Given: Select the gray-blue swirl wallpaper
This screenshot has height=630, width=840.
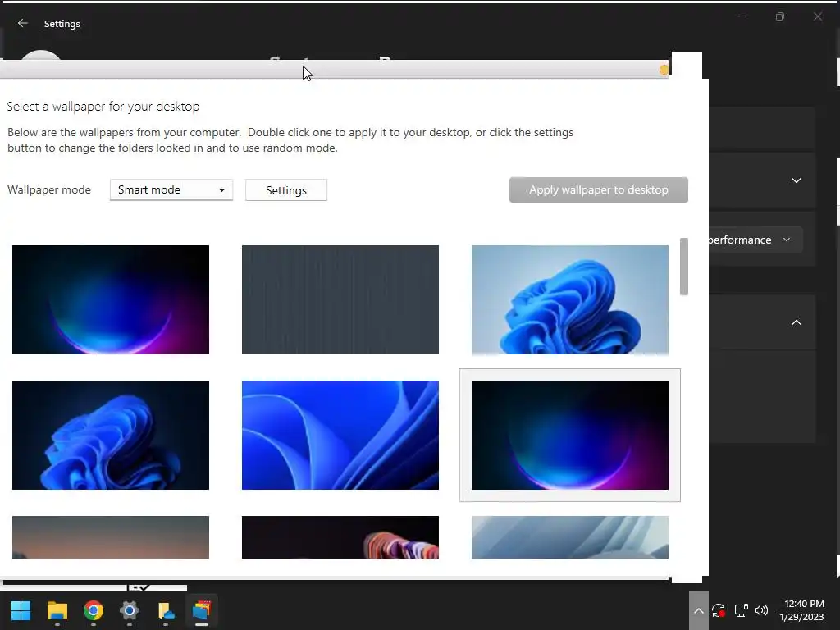Looking at the screenshot, I should (570, 537).
